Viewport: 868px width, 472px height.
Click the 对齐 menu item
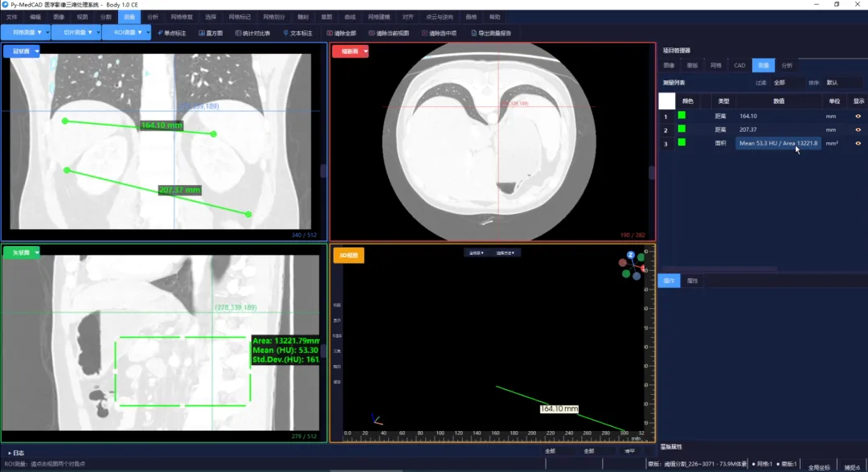point(408,17)
